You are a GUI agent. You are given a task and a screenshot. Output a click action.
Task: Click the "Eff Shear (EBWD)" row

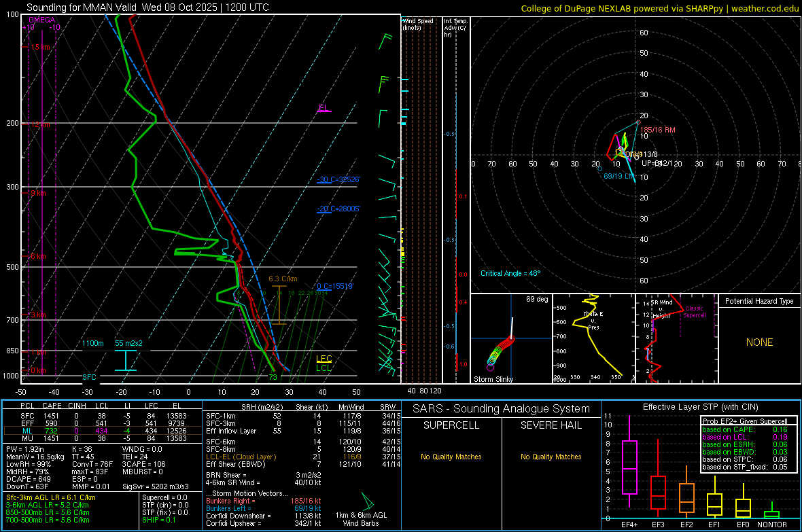point(302,465)
